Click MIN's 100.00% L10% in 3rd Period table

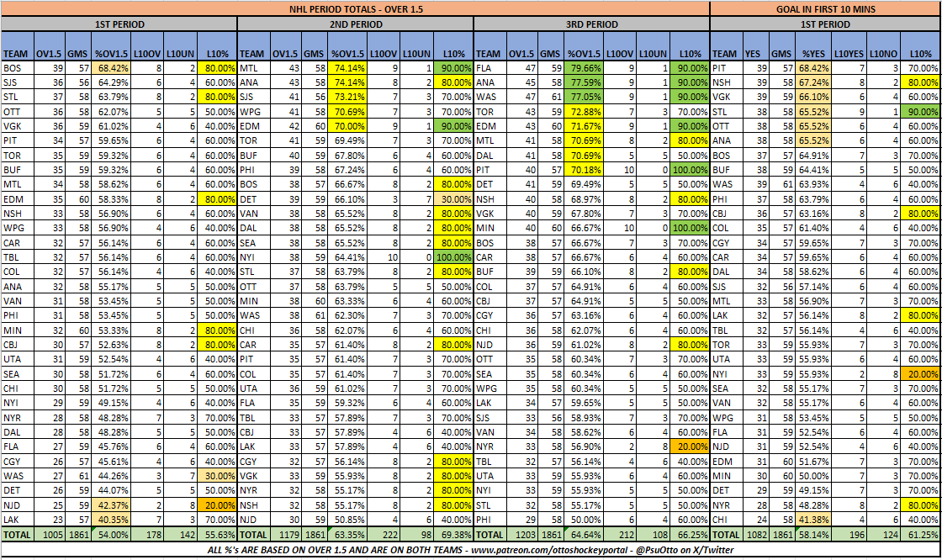click(690, 228)
